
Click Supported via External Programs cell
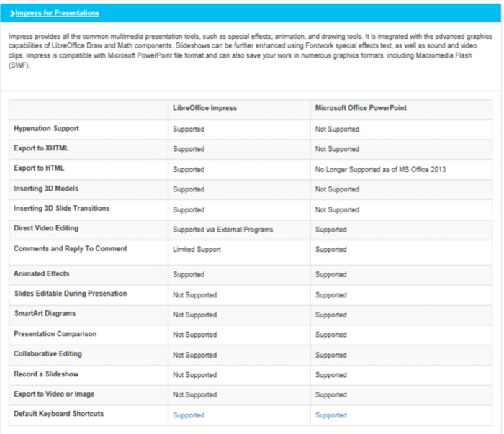[222, 230]
